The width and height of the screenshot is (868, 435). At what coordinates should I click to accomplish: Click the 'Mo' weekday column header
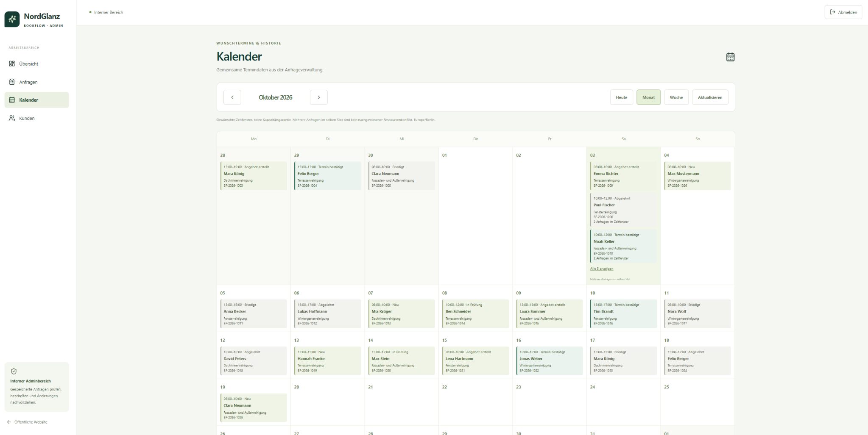point(254,139)
